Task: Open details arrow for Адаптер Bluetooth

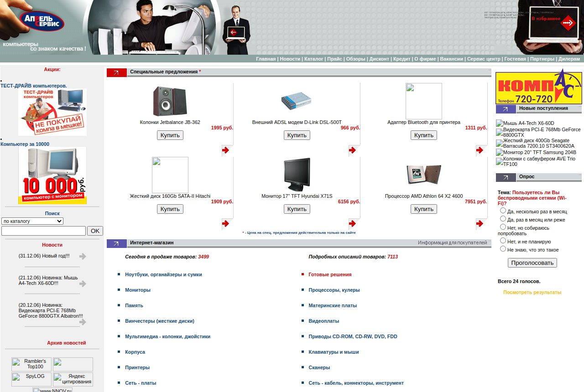Action: (479, 150)
